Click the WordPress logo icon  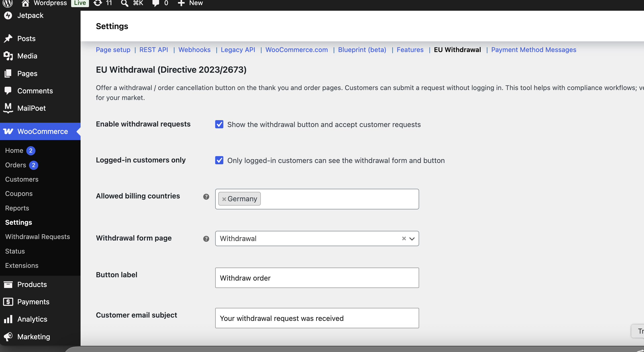[8, 3]
